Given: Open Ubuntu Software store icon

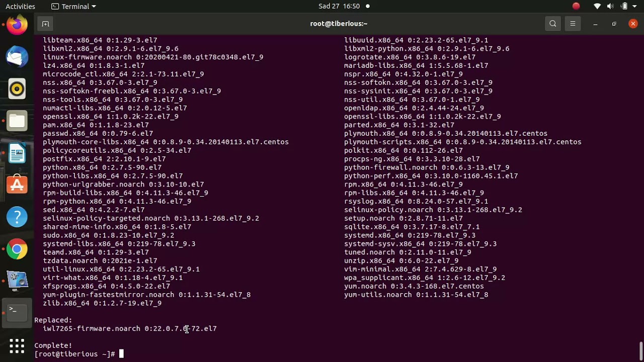Looking at the screenshot, I should 17,185.
